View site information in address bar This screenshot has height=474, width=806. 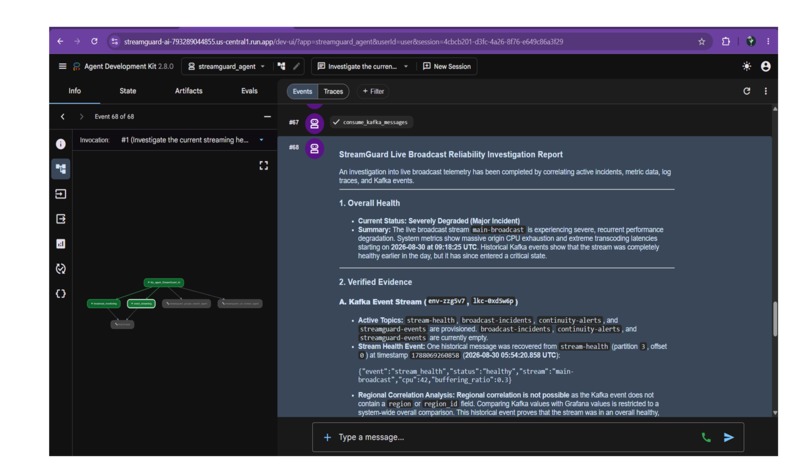[x=114, y=42]
